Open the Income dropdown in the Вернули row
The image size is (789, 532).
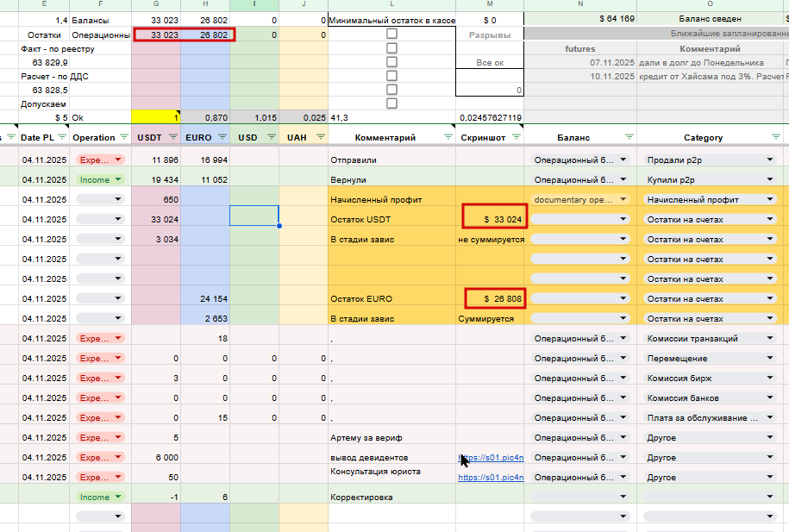point(100,179)
